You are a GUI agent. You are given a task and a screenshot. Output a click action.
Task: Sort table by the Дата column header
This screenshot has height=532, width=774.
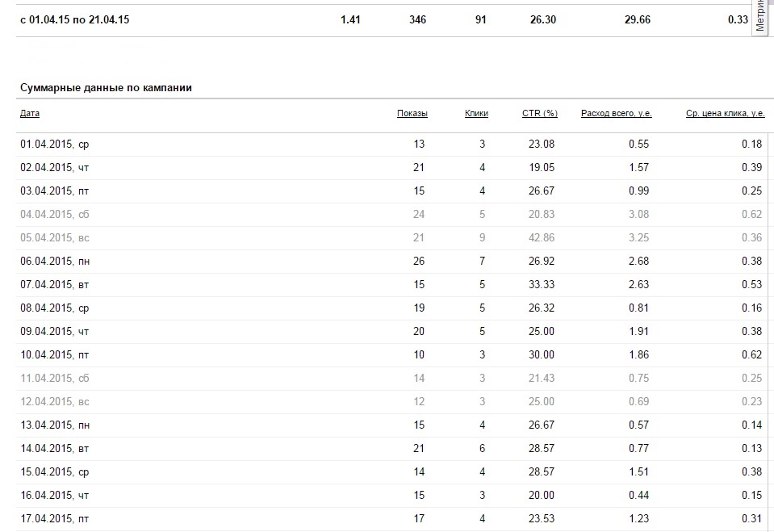coord(30,113)
